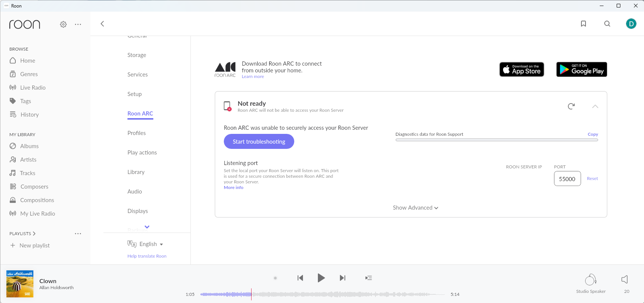Open the three-dot menu beside settings gear
This screenshot has width=644, height=303.
[x=78, y=24]
